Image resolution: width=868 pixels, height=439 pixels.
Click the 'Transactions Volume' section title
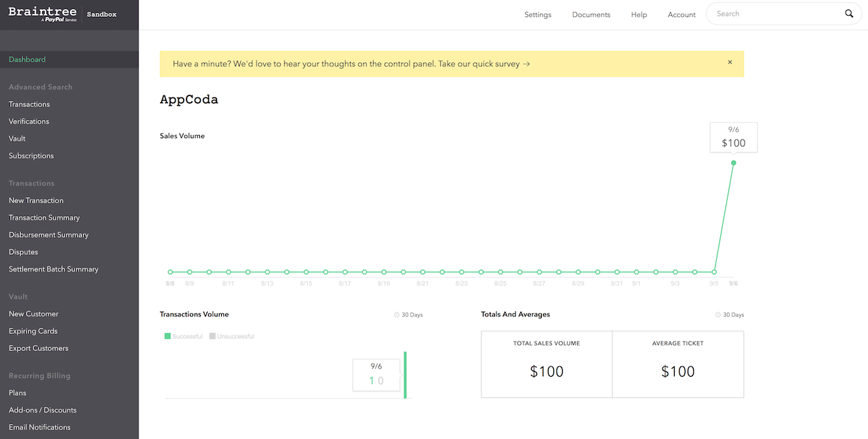click(195, 314)
